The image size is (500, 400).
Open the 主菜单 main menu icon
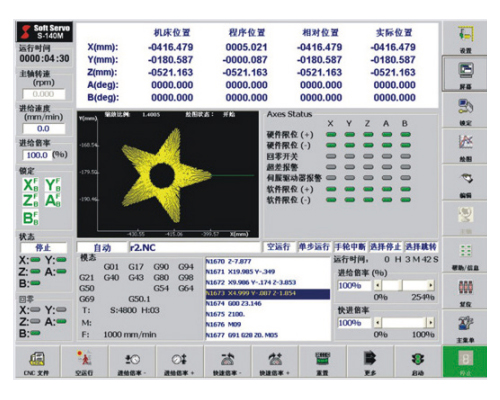[465, 327]
